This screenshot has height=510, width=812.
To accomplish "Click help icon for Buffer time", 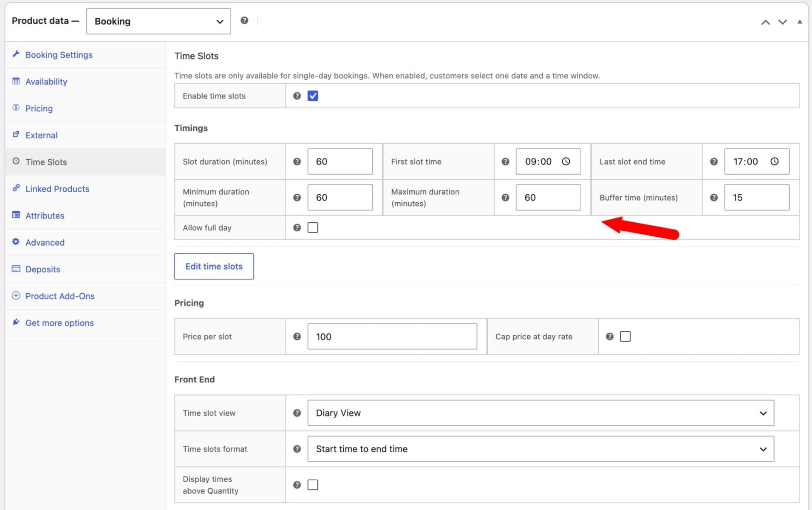I will (714, 198).
